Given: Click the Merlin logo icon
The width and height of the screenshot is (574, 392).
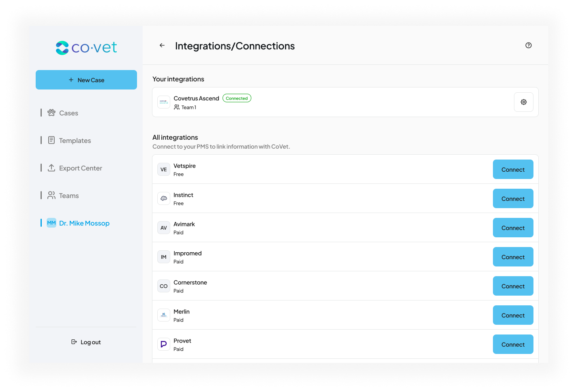Looking at the screenshot, I should pos(164,315).
